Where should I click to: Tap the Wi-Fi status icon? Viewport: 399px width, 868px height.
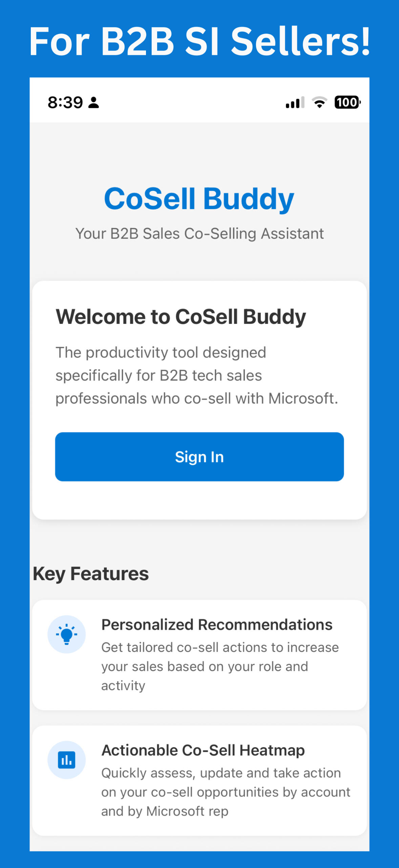319,102
